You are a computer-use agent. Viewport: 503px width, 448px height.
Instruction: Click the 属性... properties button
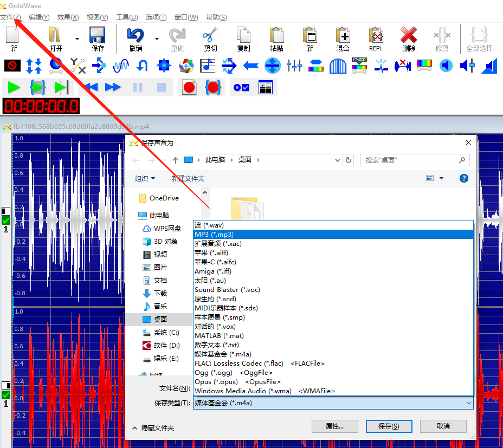point(334,426)
